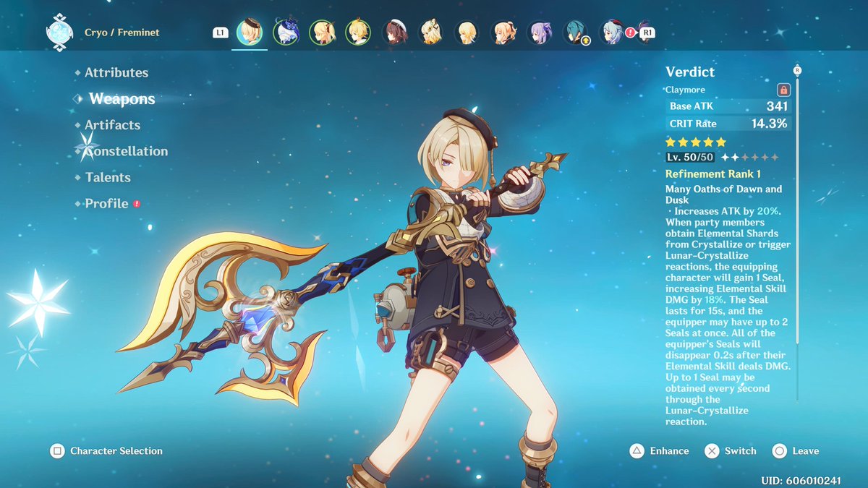
Task: Select the Weapons menu entry
Action: 122,99
